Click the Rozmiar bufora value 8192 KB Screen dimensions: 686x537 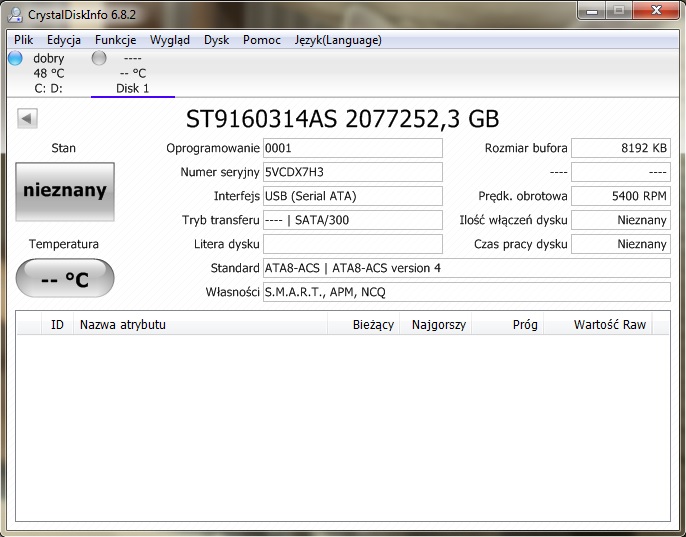point(621,148)
